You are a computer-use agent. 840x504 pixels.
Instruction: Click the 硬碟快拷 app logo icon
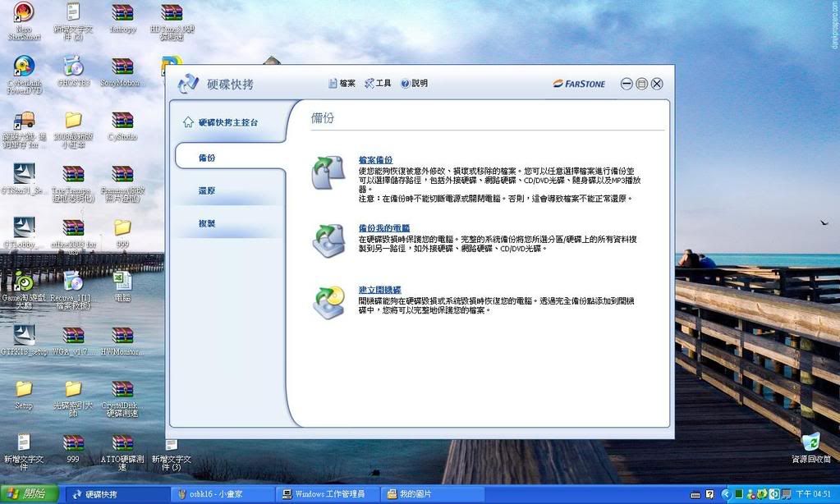coord(188,84)
